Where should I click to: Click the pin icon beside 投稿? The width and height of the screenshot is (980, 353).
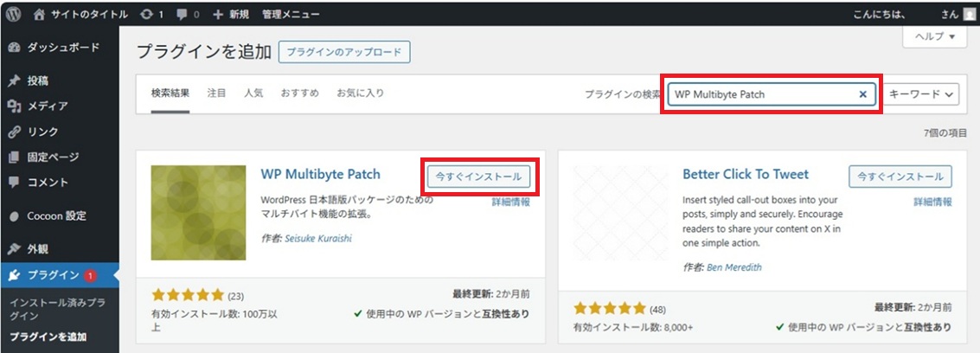(x=15, y=81)
